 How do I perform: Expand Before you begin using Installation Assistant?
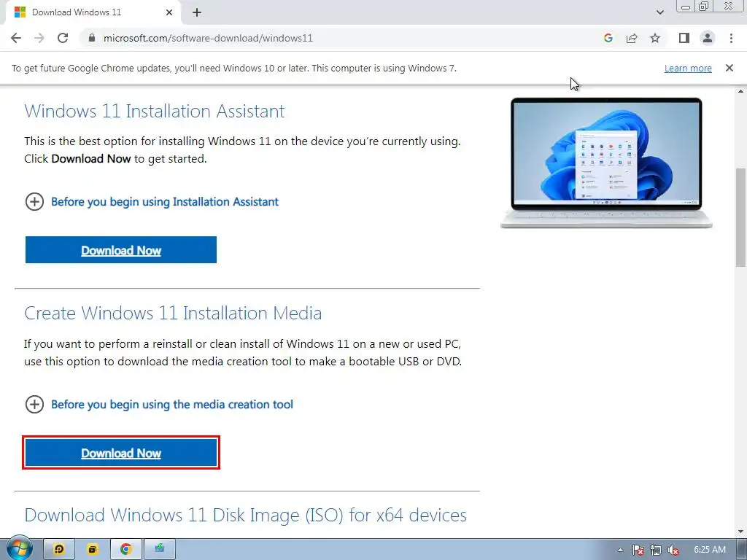coord(152,201)
